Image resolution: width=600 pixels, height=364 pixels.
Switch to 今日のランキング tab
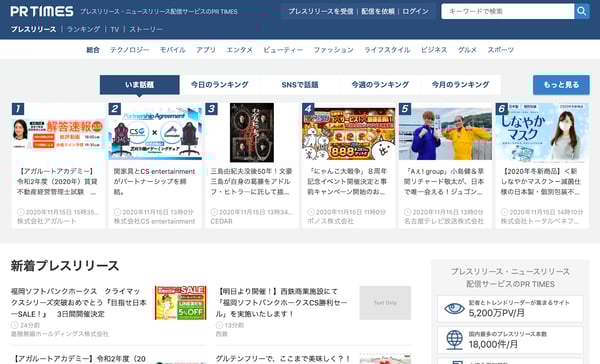coord(220,85)
